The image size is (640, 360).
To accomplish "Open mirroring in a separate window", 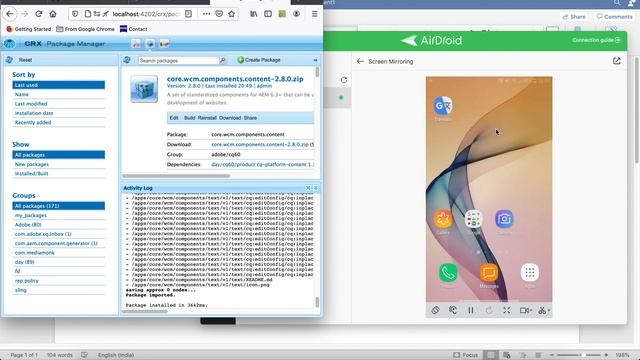I will [x=617, y=61].
